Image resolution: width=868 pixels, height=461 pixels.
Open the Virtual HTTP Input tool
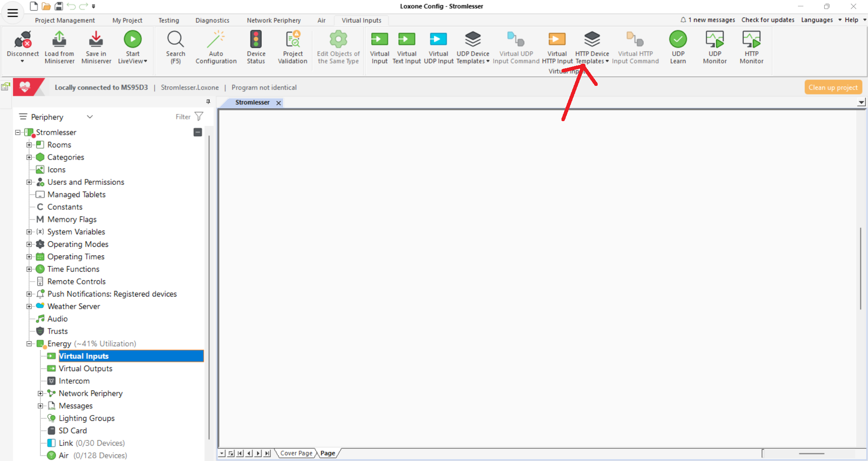557,47
